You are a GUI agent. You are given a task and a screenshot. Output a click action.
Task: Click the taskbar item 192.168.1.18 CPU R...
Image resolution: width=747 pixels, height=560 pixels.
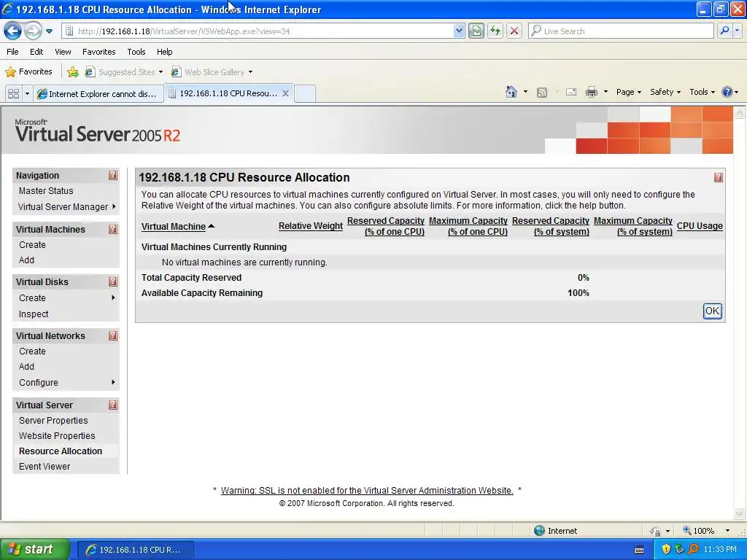point(135,550)
